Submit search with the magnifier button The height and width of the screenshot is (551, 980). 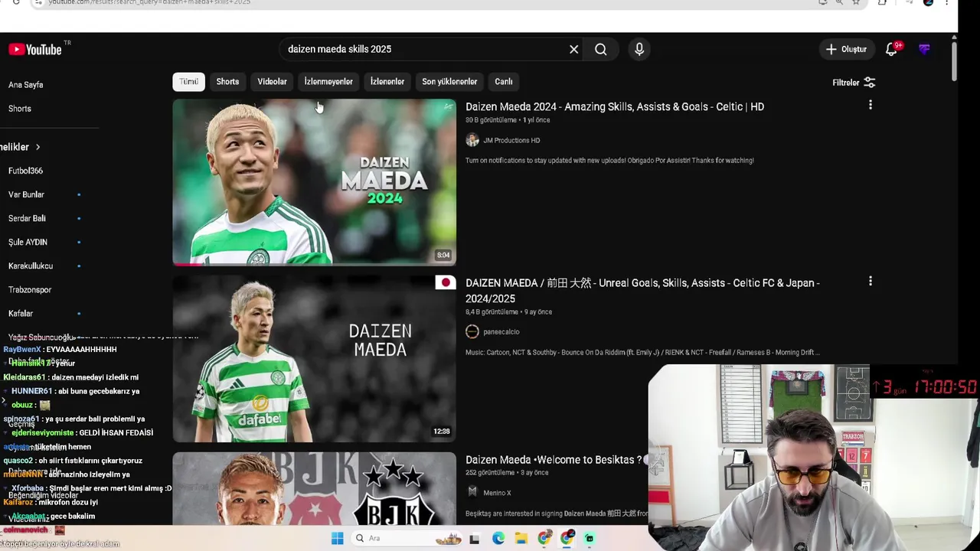pyautogui.click(x=601, y=49)
